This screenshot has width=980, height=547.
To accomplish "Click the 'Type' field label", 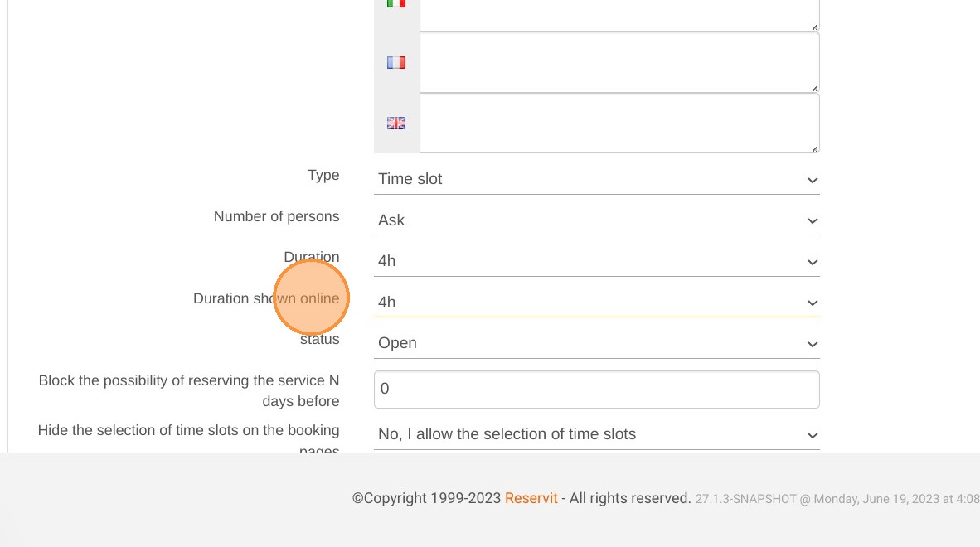I will coord(323,176).
